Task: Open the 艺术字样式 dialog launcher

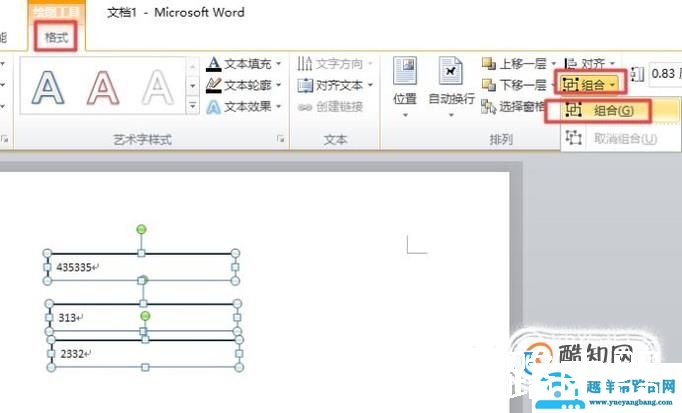Action: pos(281,139)
